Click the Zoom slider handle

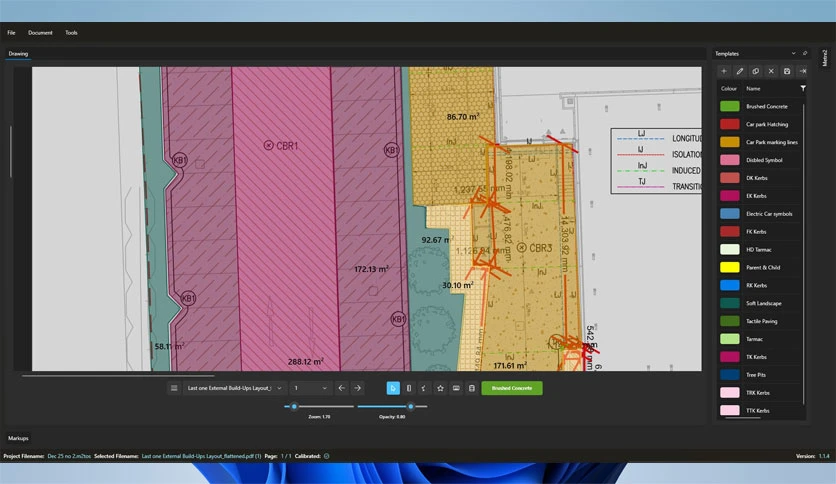click(x=294, y=406)
